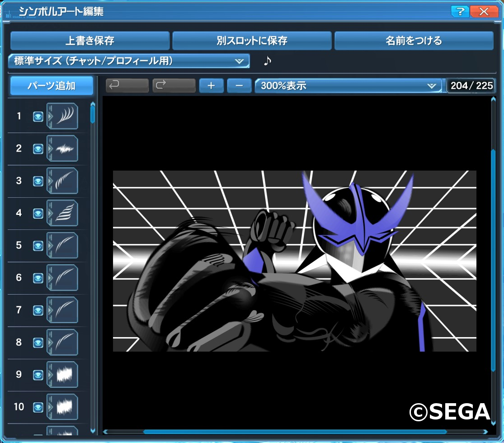Click 上書き保存 to overwrite save
The image size is (504, 443).
(89, 41)
